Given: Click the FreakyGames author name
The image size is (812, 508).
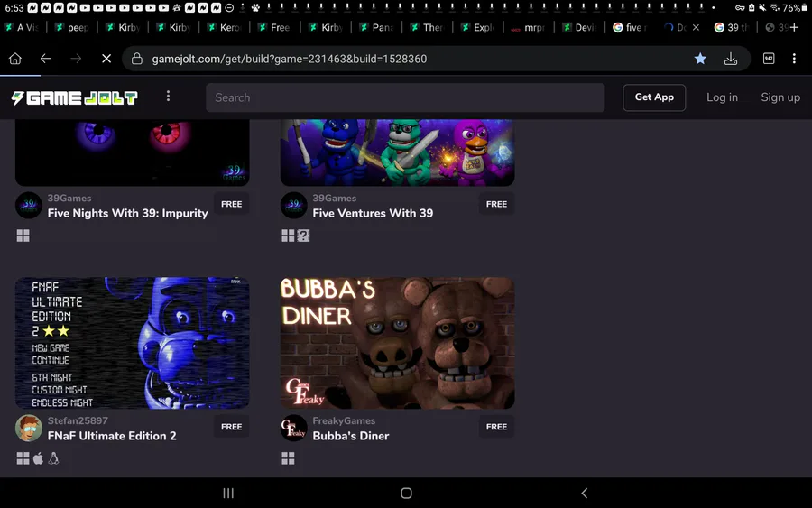Looking at the screenshot, I should [x=344, y=421].
